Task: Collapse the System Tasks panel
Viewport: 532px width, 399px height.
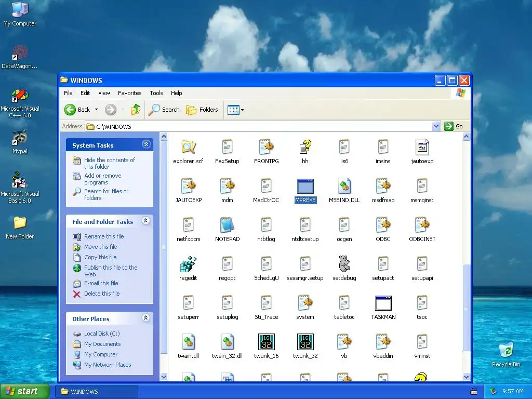Action: coord(146,144)
